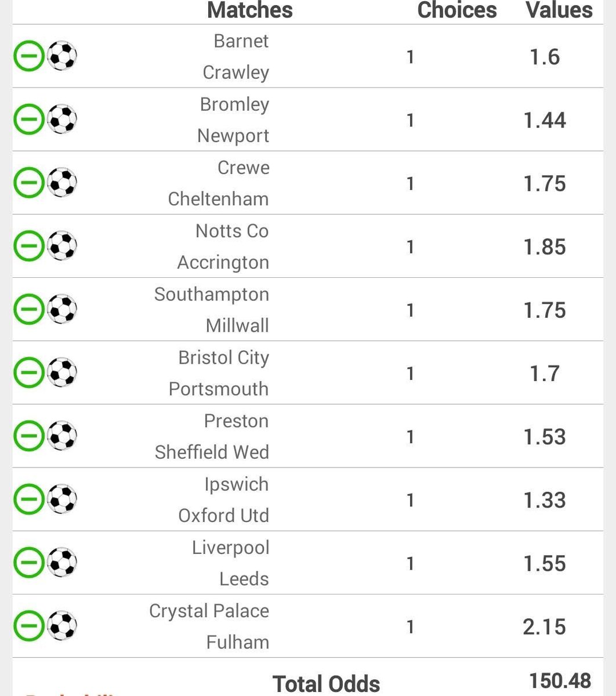This screenshot has height=696, width=616.
Task: Click the Choices column header
Action: tap(457, 10)
